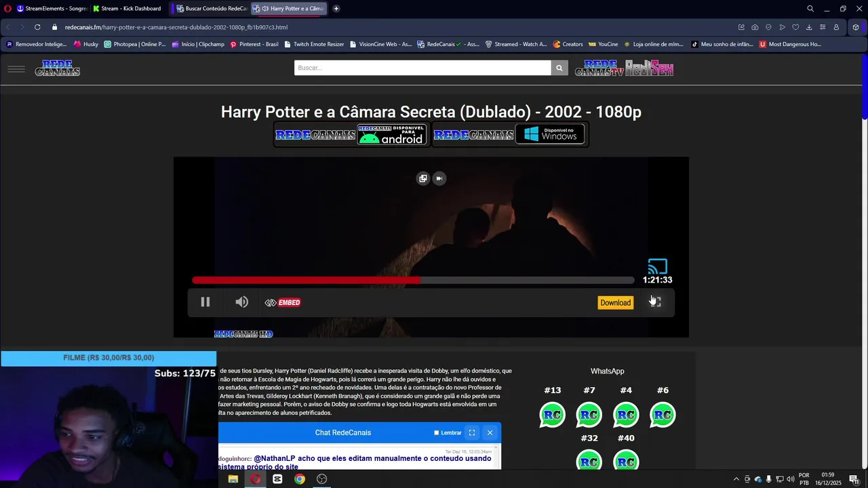The height and width of the screenshot is (488, 868).
Task: Open the Pinterest - Brasil bookmark
Action: click(254, 44)
